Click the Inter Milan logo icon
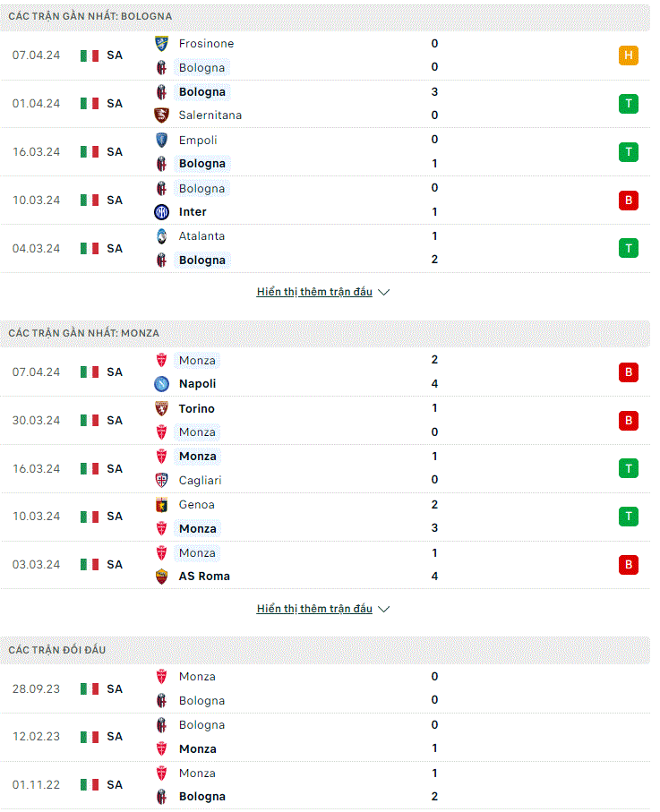The width and height of the screenshot is (660, 812). (161, 212)
